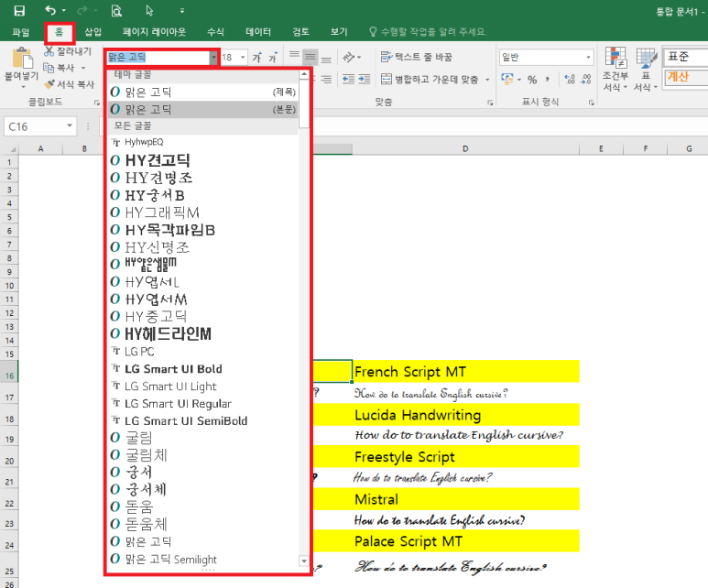Switch to the 보기 (View) tab
This screenshot has height=588, width=708.
pyautogui.click(x=339, y=32)
